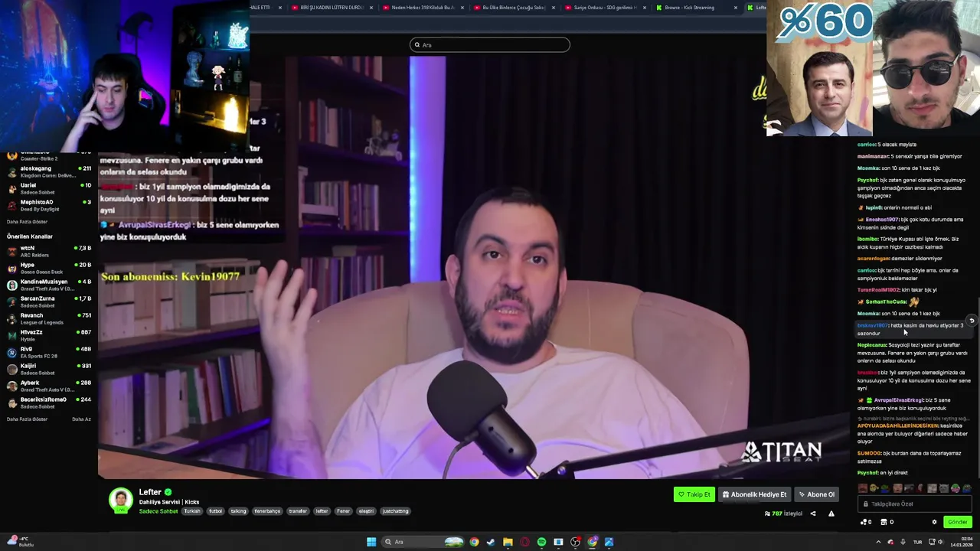Open Ayberk channel in sidebar

coord(49,386)
